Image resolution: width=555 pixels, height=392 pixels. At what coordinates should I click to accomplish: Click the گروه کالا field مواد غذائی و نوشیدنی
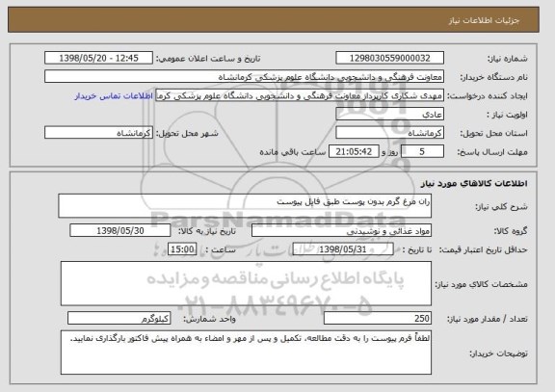341,231
